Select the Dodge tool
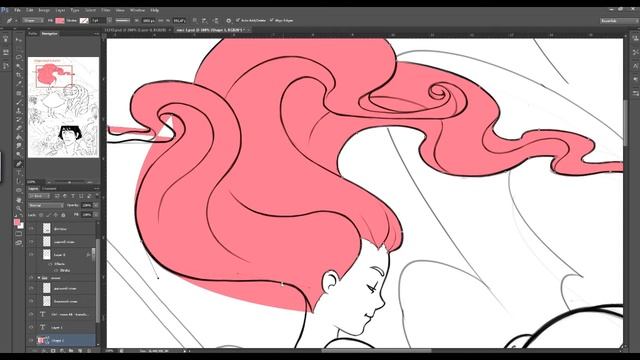 tap(19, 154)
